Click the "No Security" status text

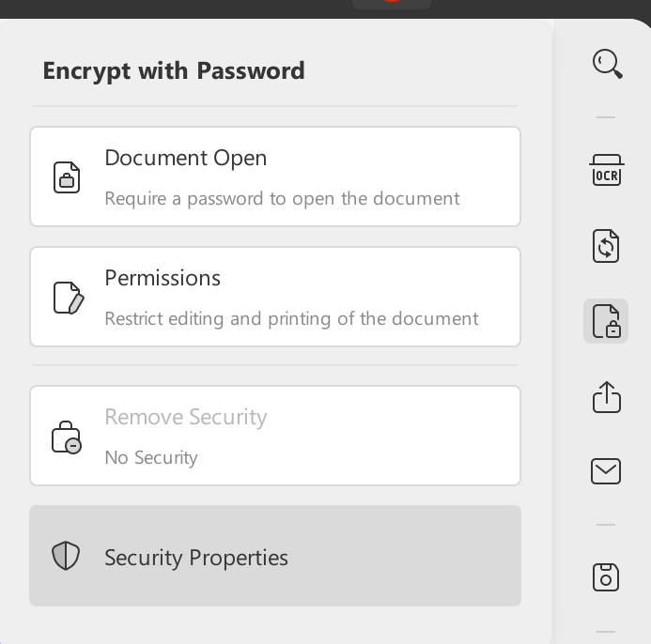pyautogui.click(x=151, y=458)
